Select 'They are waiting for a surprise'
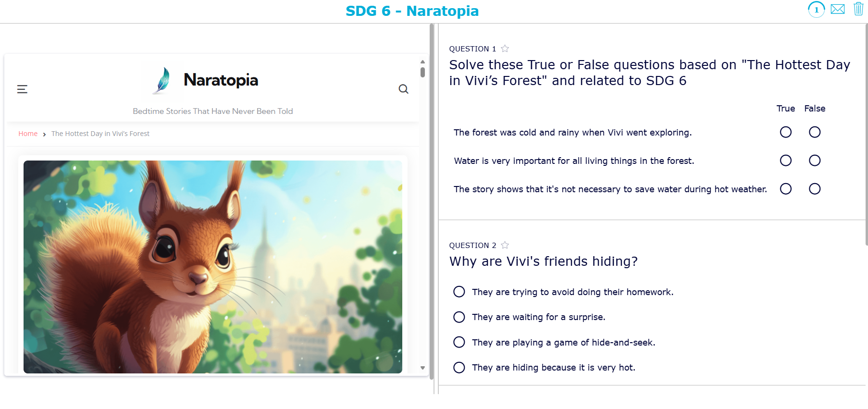Viewport: 868px width, 409px height. click(459, 317)
